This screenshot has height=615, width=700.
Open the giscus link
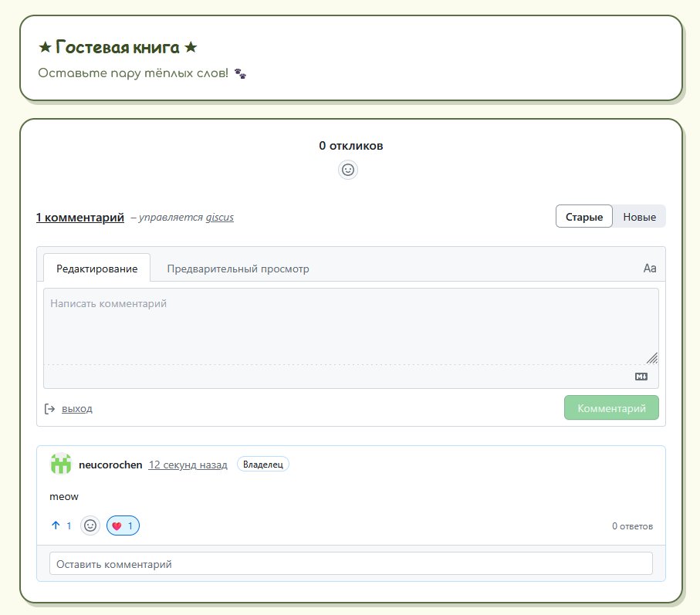tap(219, 218)
